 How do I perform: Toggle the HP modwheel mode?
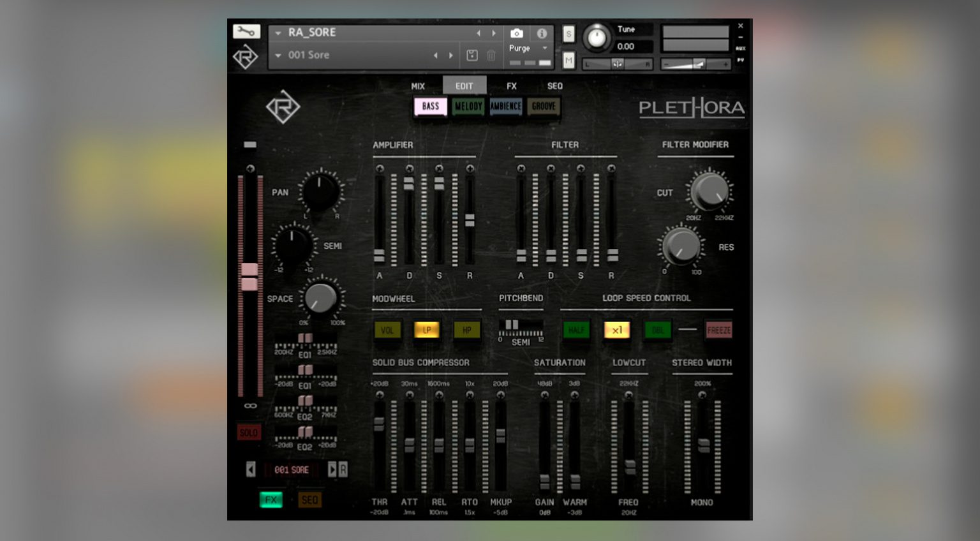pyautogui.click(x=466, y=330)
